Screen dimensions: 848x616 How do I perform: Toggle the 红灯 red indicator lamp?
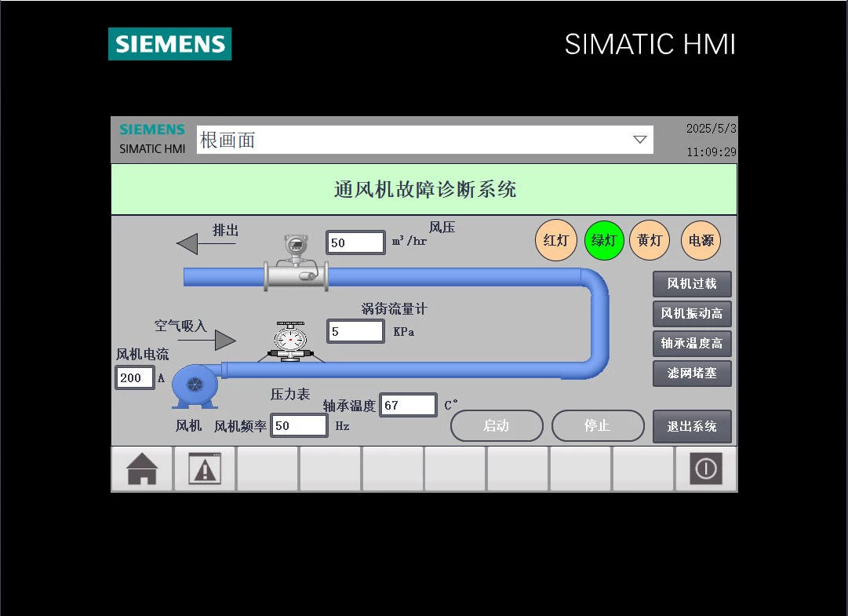[556, 240]
